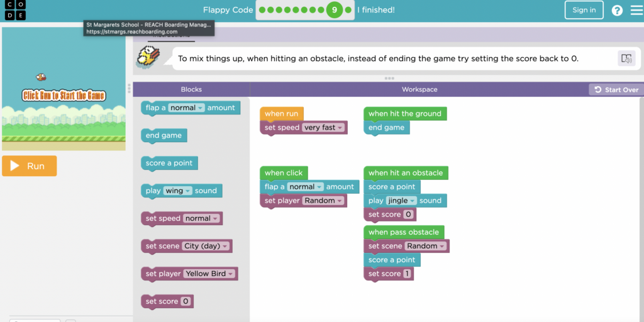Click the vertical resize handle beside game area
Image resolution: width=644 pixels, height=322 pixels.
click(129, 88)
